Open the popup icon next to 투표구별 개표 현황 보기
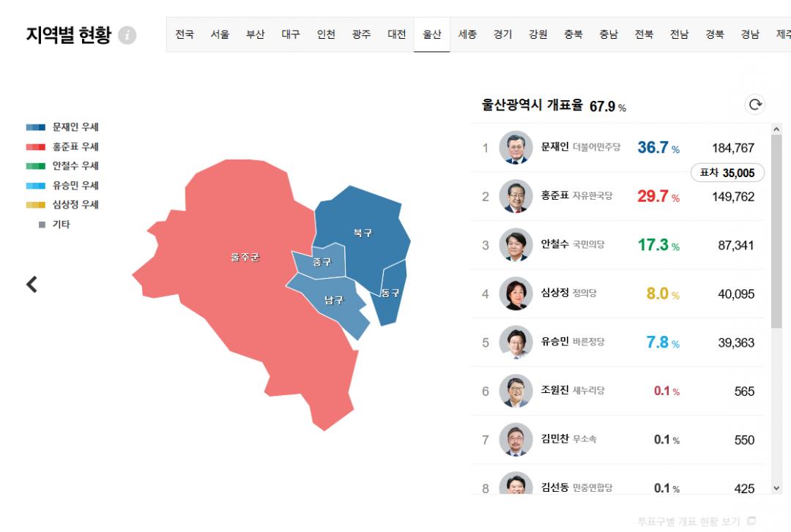 [751, 521]
